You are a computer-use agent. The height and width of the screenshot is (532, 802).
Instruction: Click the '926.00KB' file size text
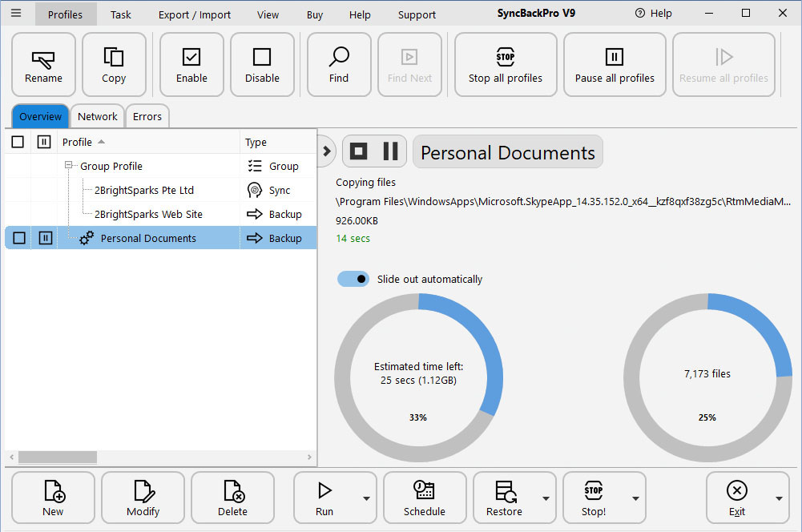pos(357,220)
